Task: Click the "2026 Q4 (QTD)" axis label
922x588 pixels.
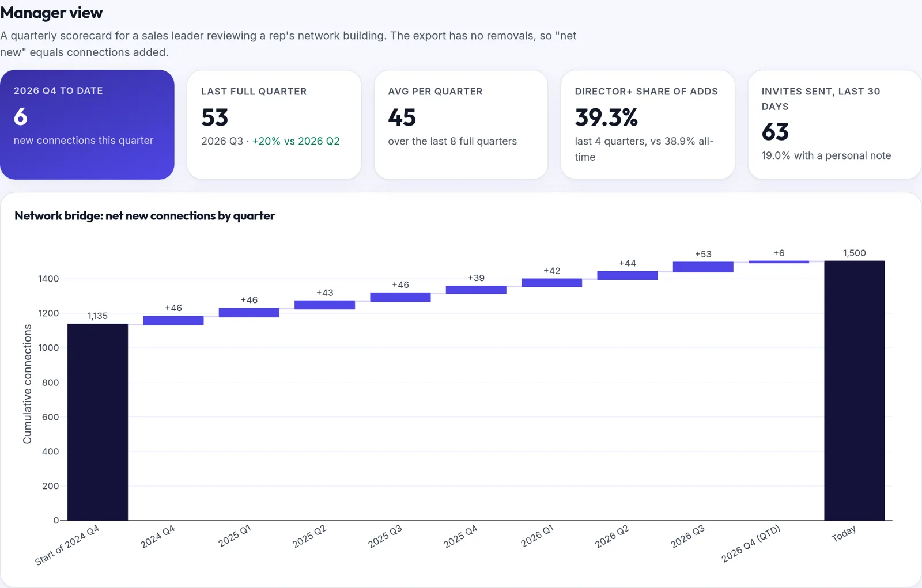Action: [x=751, y=543]
